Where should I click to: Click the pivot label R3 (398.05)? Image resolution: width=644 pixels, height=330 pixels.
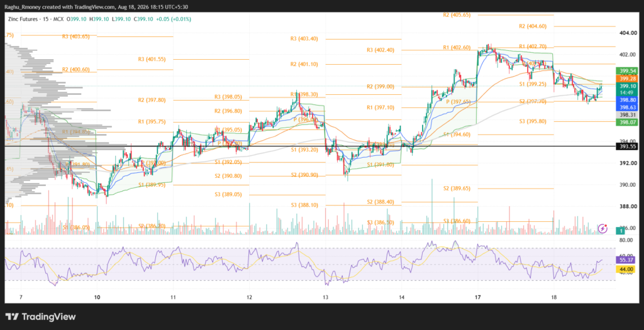(228, 97)
